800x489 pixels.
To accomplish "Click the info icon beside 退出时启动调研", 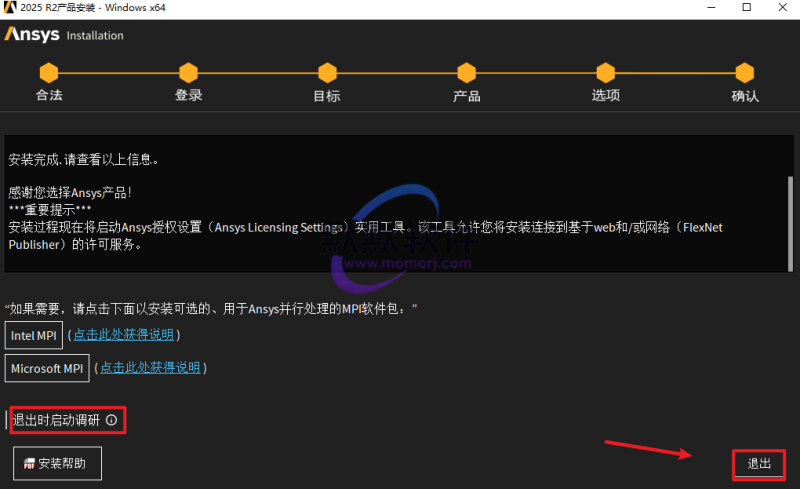I will coord(112,421).
